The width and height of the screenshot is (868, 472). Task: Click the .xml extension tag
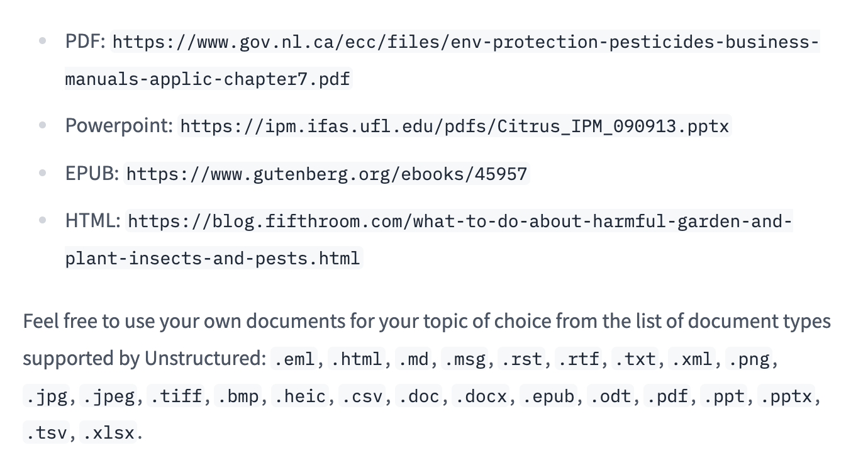point(691,359)
